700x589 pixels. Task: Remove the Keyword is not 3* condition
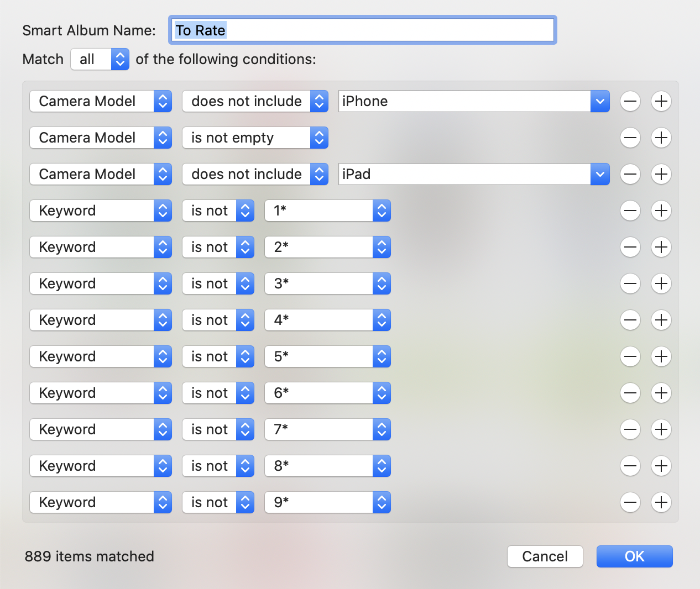pos(630,283)
